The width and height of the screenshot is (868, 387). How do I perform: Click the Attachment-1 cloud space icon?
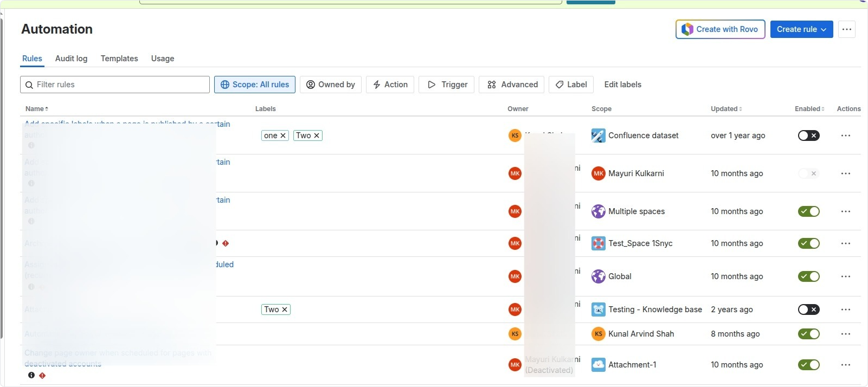coord(598,365)
